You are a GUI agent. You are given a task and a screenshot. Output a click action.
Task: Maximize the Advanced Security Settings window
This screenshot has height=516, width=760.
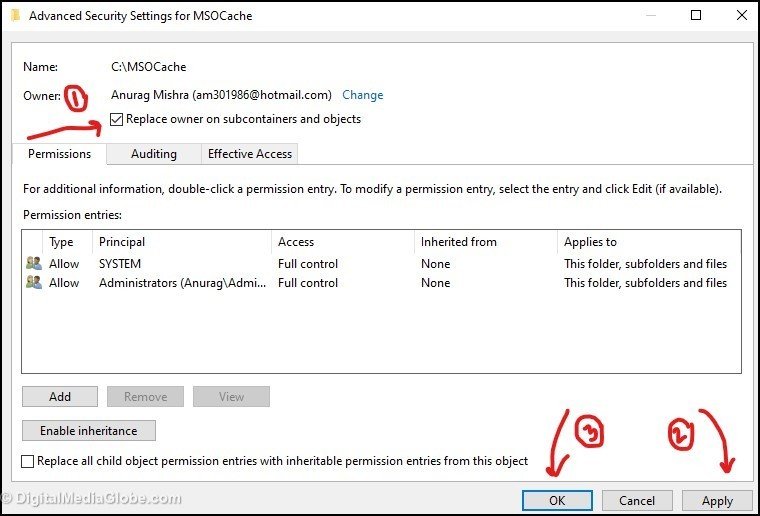(696, 15)
